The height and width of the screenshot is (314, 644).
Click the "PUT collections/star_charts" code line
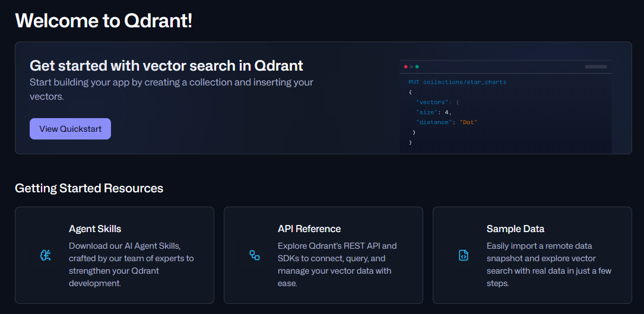pos(458,82)
